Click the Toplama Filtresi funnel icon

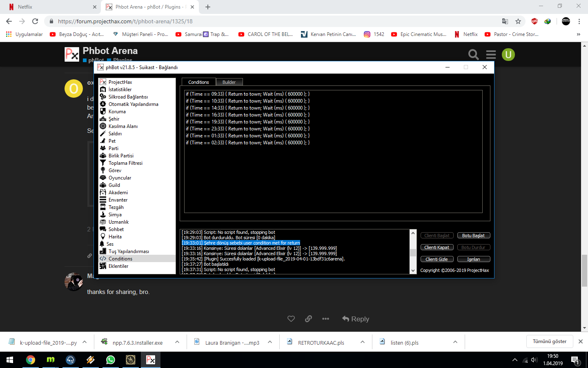(x=103, y=163)
